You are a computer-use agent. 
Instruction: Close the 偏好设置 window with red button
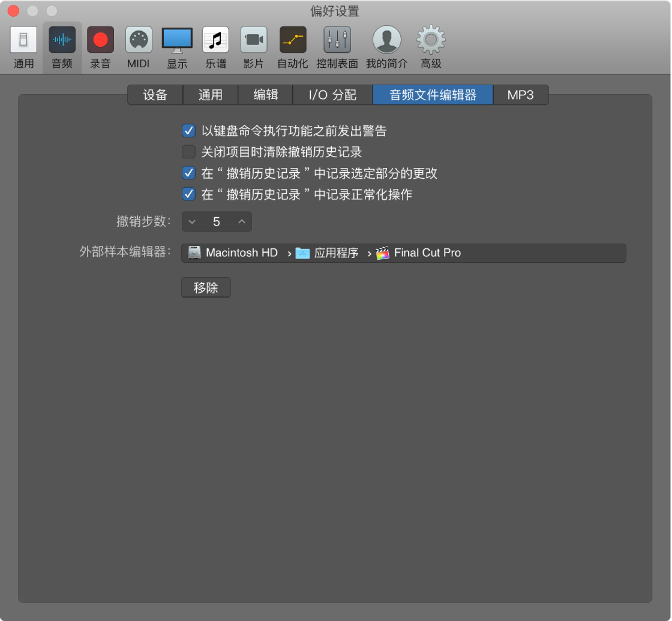tap(14, 11)
